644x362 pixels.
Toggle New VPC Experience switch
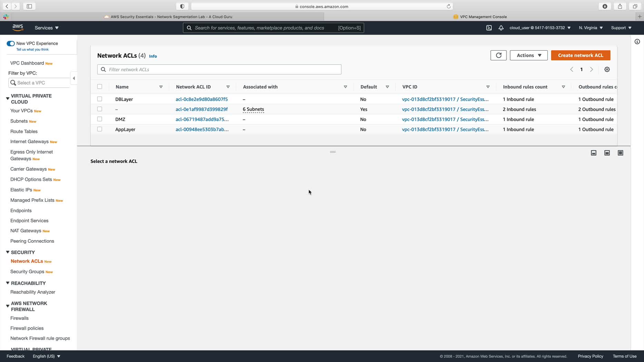(x=11, y=43)
